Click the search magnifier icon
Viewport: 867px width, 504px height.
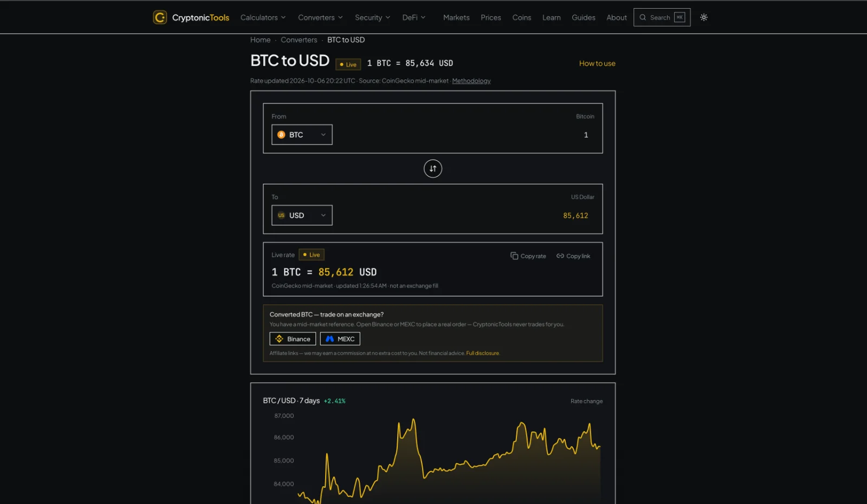tap(643, 17)
